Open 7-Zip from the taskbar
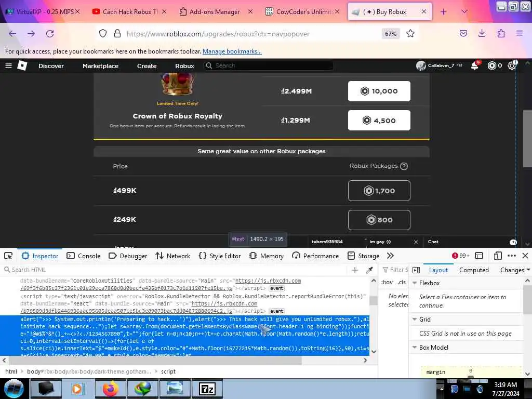Image resolution: width=532 pixels, height=399 pixels. (x=207, y=389)
